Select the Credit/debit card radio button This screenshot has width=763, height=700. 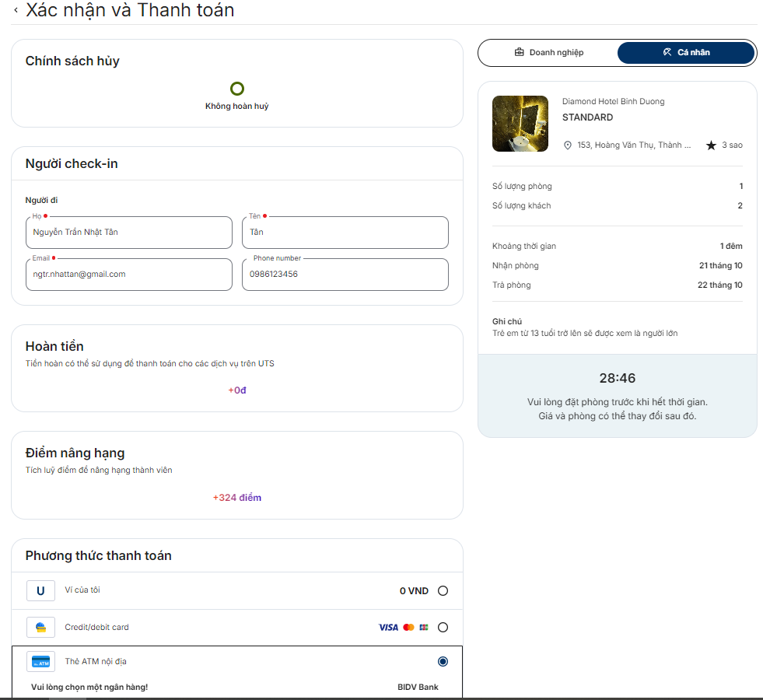[x=443, y=628]
